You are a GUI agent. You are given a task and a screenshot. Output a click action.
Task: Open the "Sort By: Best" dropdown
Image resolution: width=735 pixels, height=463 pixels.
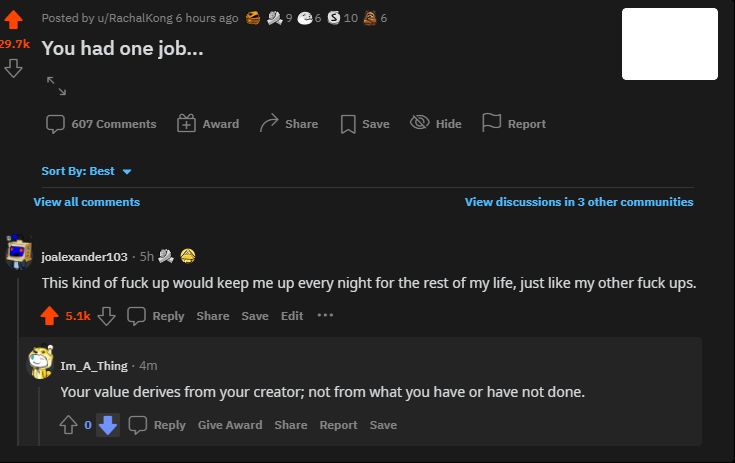click(x=87, y=171)
